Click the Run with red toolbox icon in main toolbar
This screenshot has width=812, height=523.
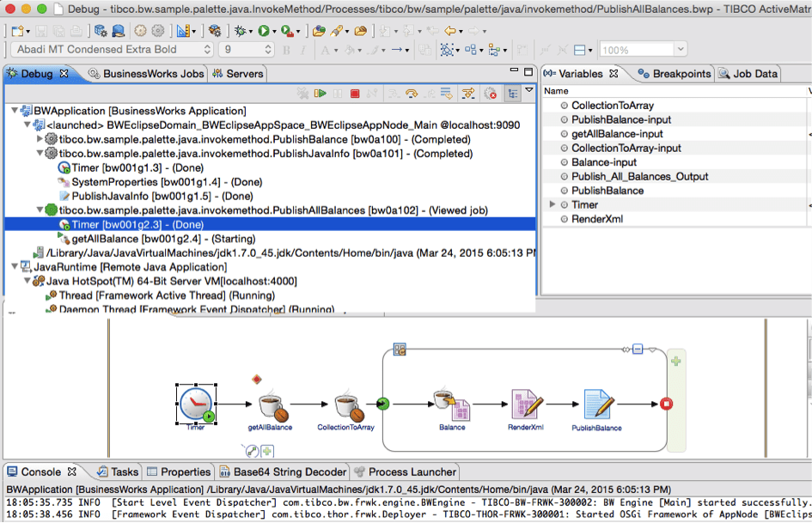(287, 31)
